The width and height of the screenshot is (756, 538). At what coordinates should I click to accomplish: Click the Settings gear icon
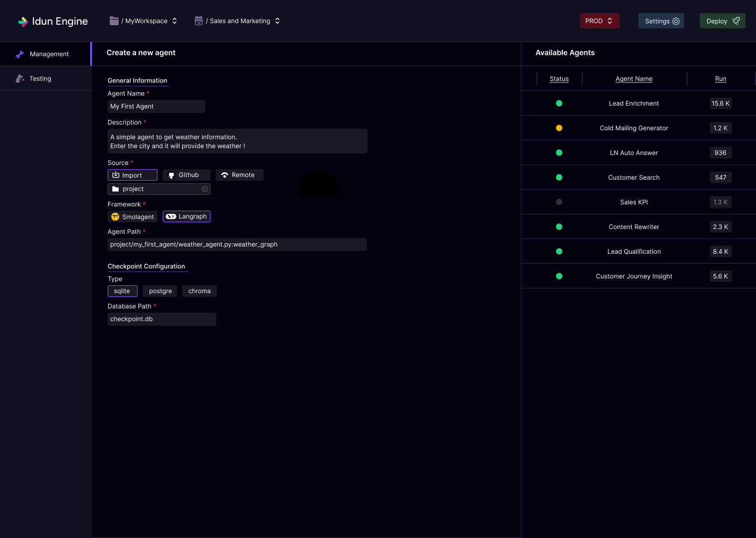point(676,22)
